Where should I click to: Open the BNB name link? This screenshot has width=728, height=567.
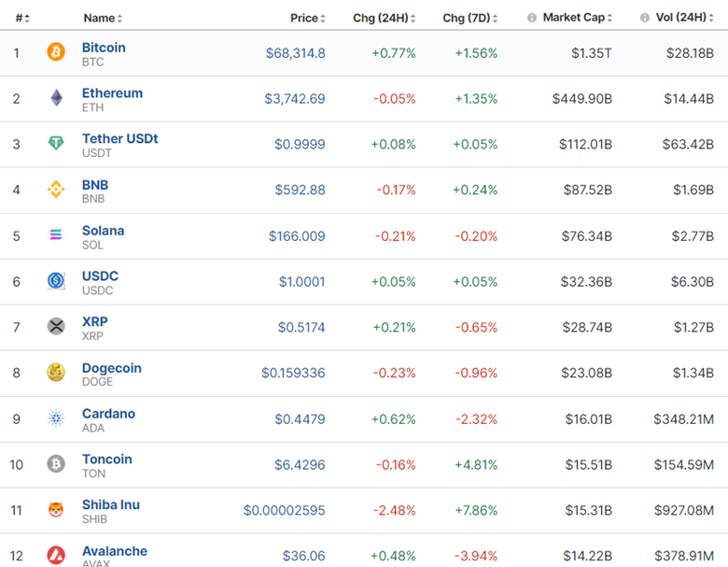95,185
